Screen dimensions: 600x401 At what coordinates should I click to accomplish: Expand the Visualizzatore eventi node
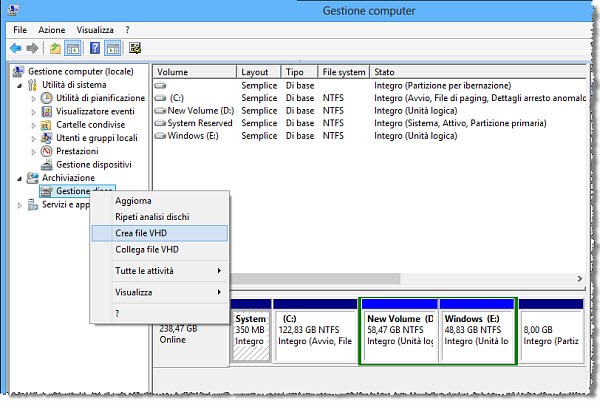tap(34, 112)
